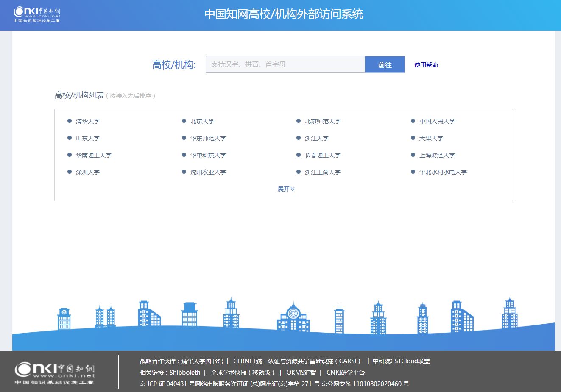Open 长春理工大学 entry
The height and width of the screenshot is (392, 561).
[x=323, y=155]
